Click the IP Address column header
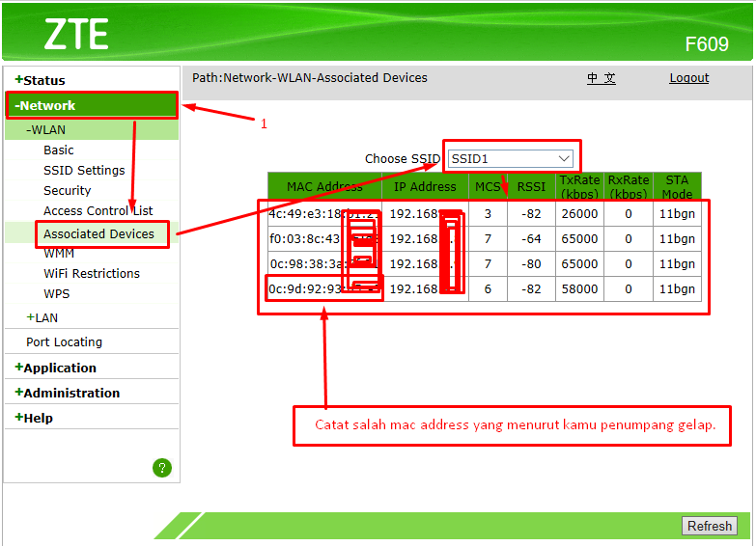The image size is (756, 546). coord(425,186)
